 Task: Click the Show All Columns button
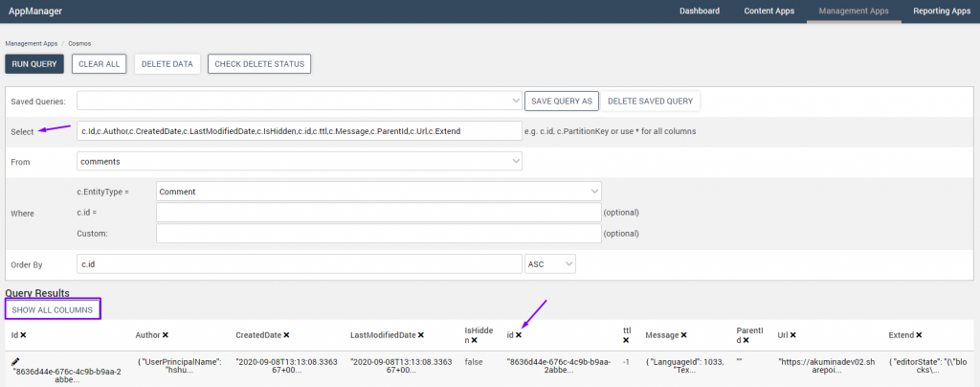pyautogui.click(x=53, y=309)
